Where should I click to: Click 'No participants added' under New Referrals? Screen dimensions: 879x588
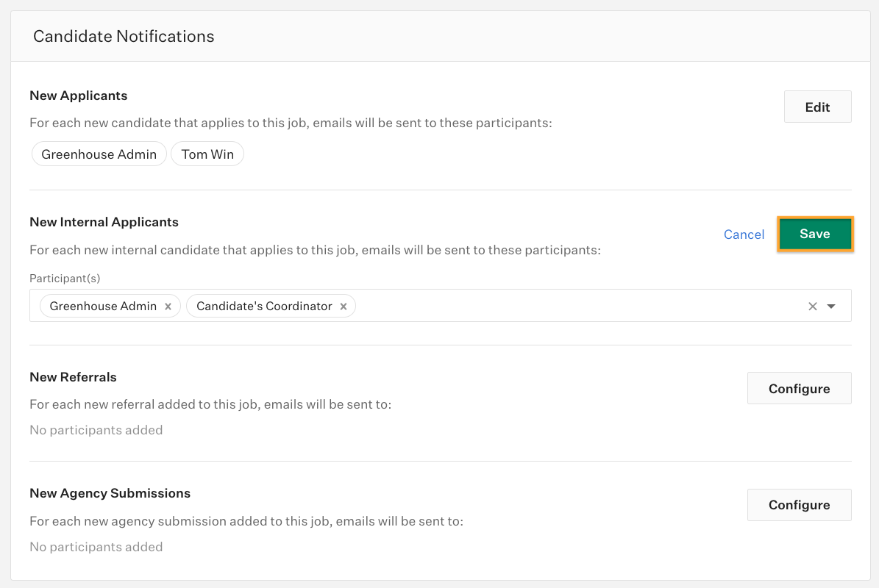[96, 430]
